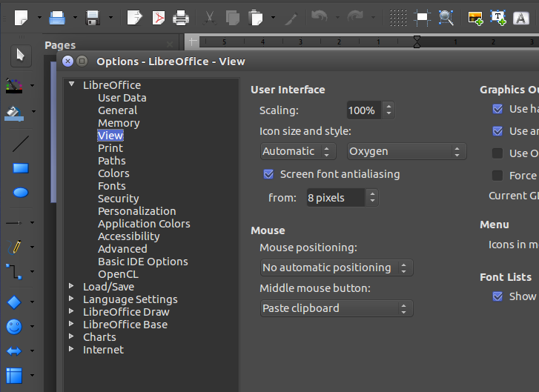Open dropdown arrow next to Save icon

pyautogui.click(x=110, y=18)
